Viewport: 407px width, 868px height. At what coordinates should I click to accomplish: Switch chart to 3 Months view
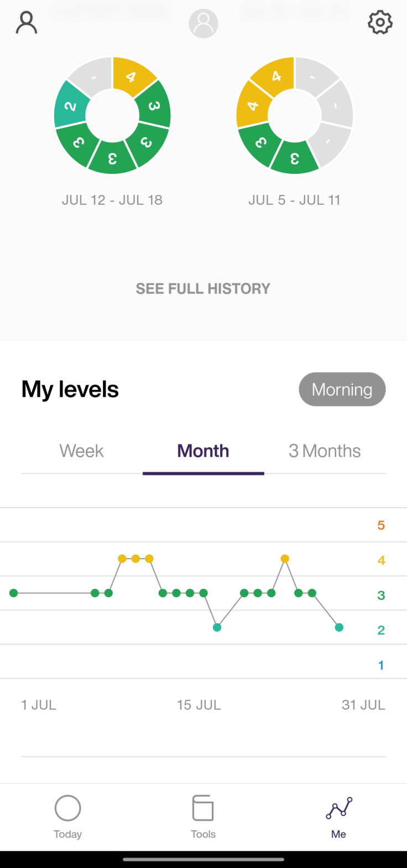coord(325,451)
